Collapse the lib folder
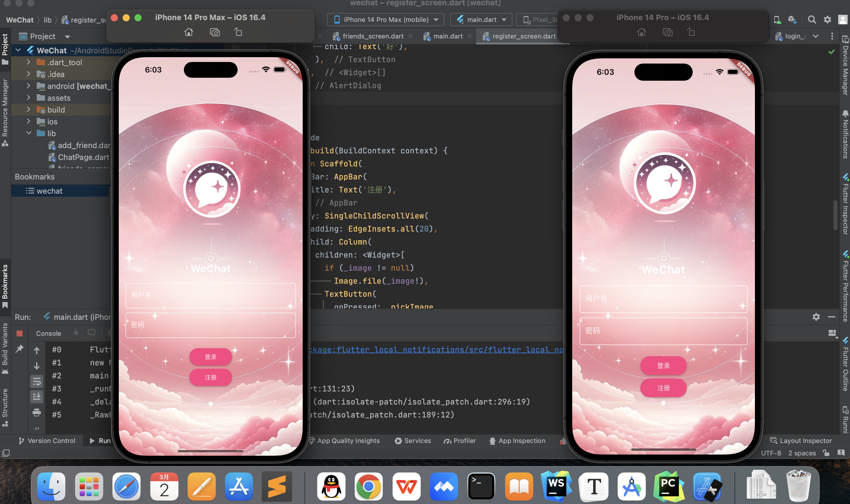 (28, 133)
